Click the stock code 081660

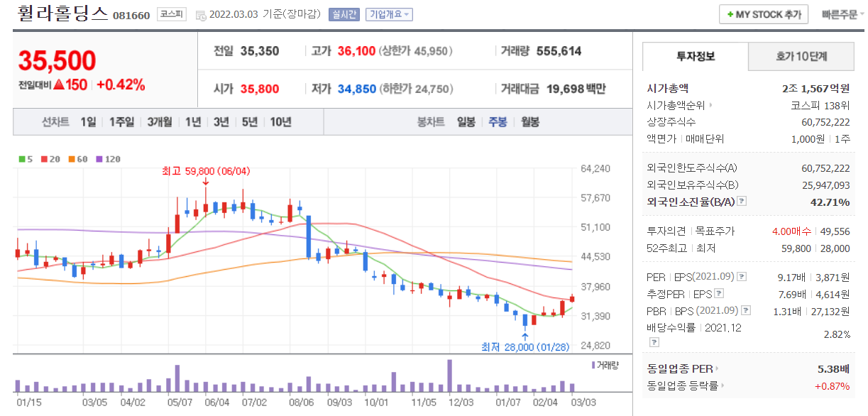[131, 16]
